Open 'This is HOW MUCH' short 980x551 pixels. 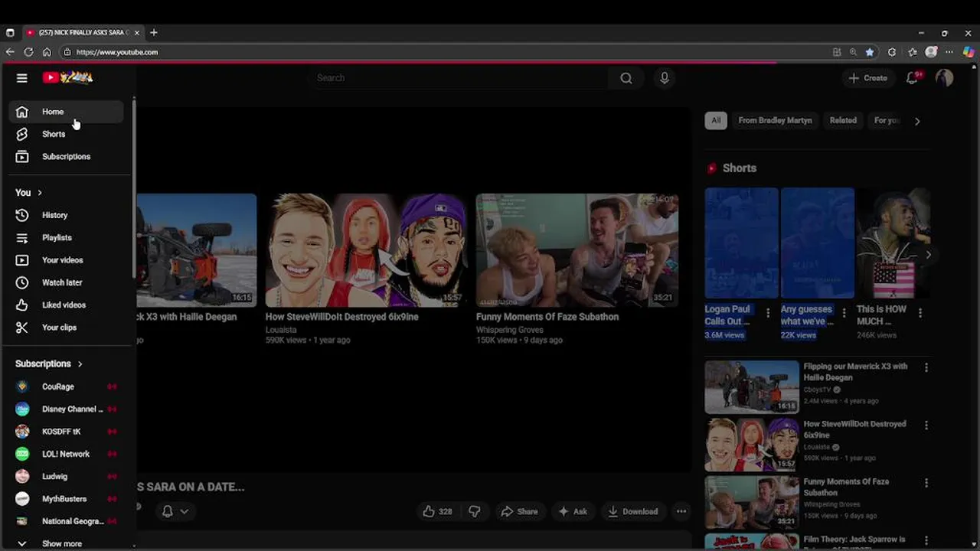(x=893, y=243)
